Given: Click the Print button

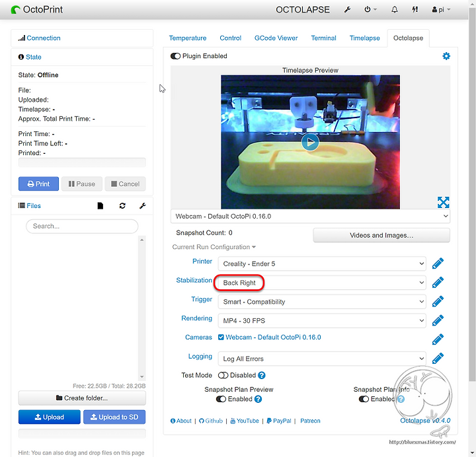Looking at the screenshot, I should tap(38, 184).
